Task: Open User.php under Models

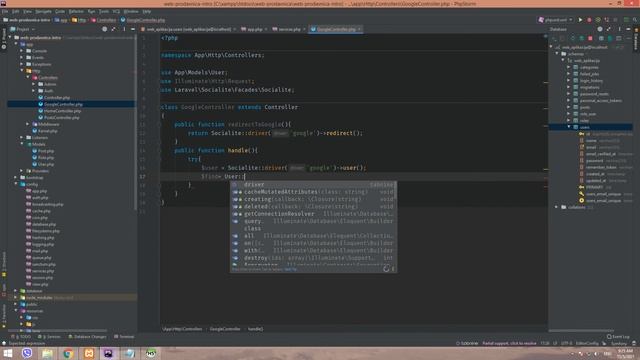Action: 45,164
